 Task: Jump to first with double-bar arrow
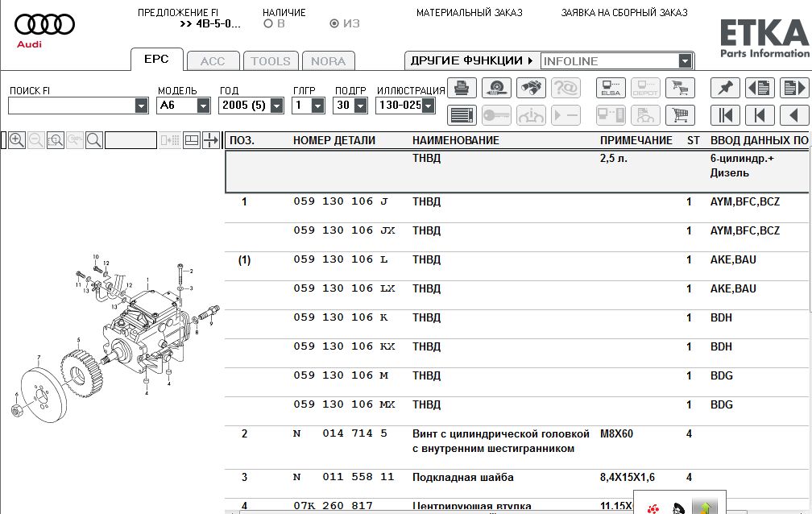(725, 115)
